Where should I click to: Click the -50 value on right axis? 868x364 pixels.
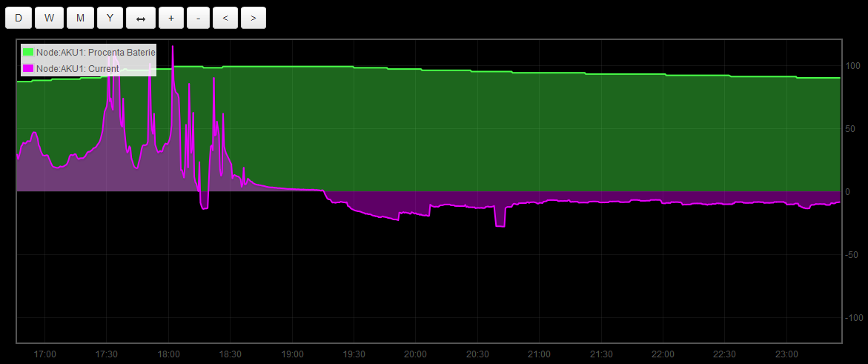[850, 254]
